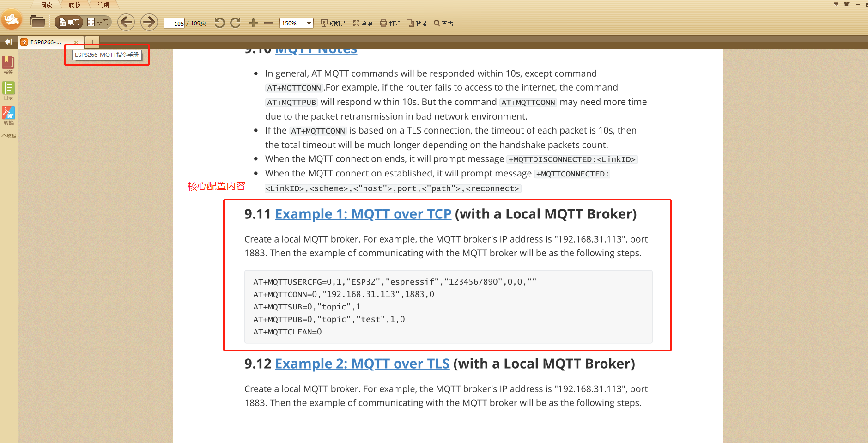Open the 目录 table of contents panel
The height and width of the screenshot is (443, 868).
click(x=8, y=91)
